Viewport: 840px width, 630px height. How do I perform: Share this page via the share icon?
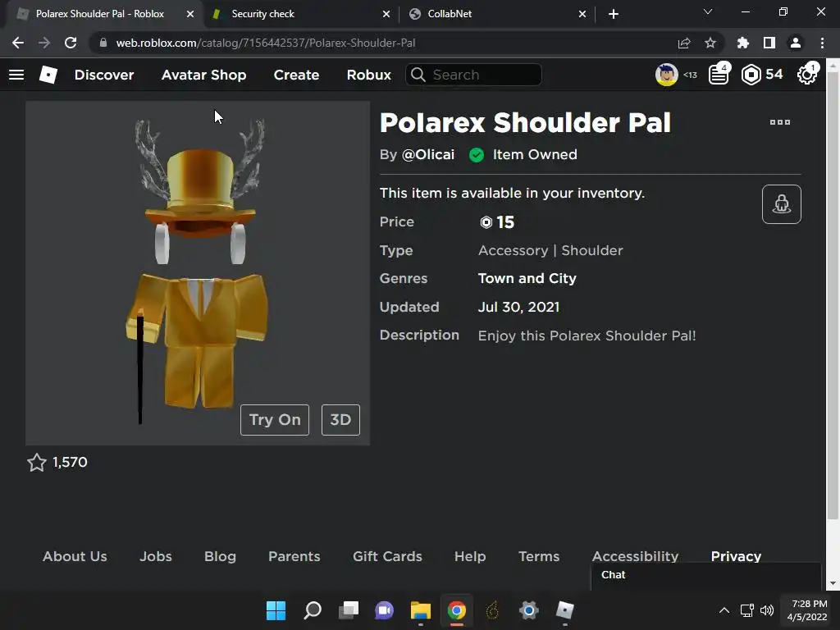[684, 43]
